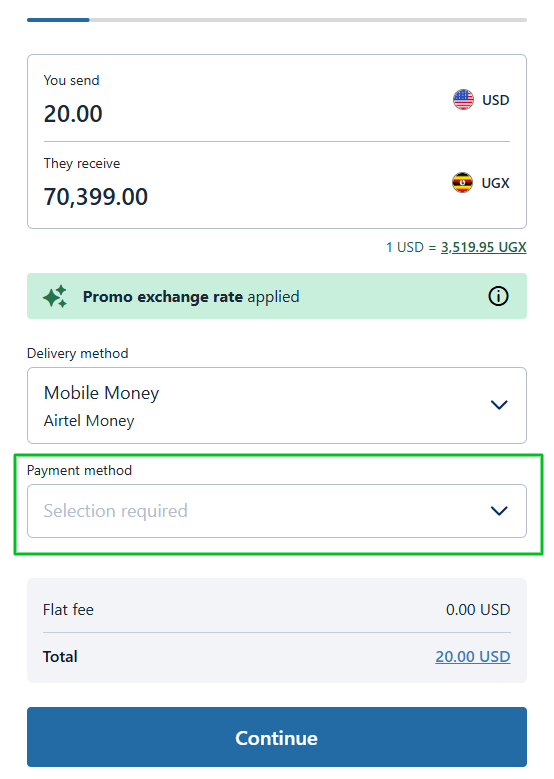Edit the You send amount 20.00
Screen dimensions: 554x779
(73, 114)
